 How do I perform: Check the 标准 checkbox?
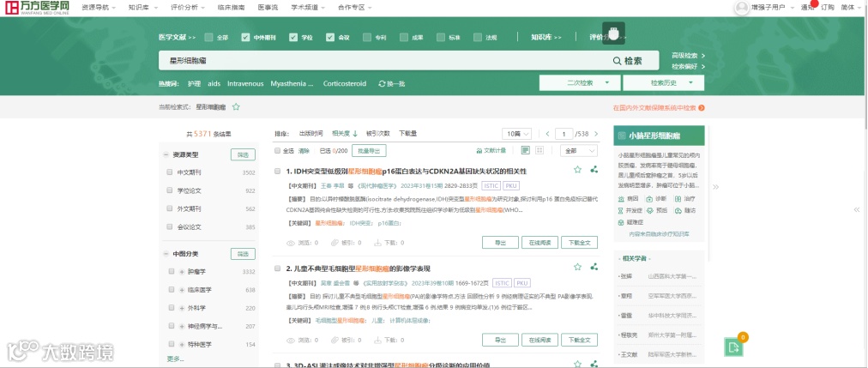(x=441, y=38)
